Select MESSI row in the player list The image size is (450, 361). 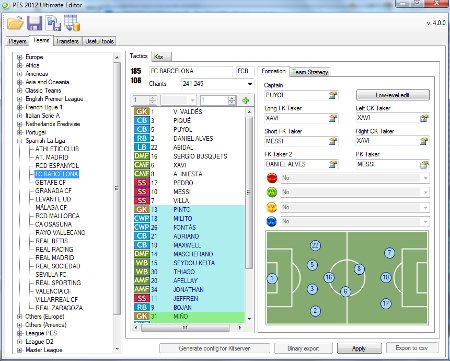(189, 192)
